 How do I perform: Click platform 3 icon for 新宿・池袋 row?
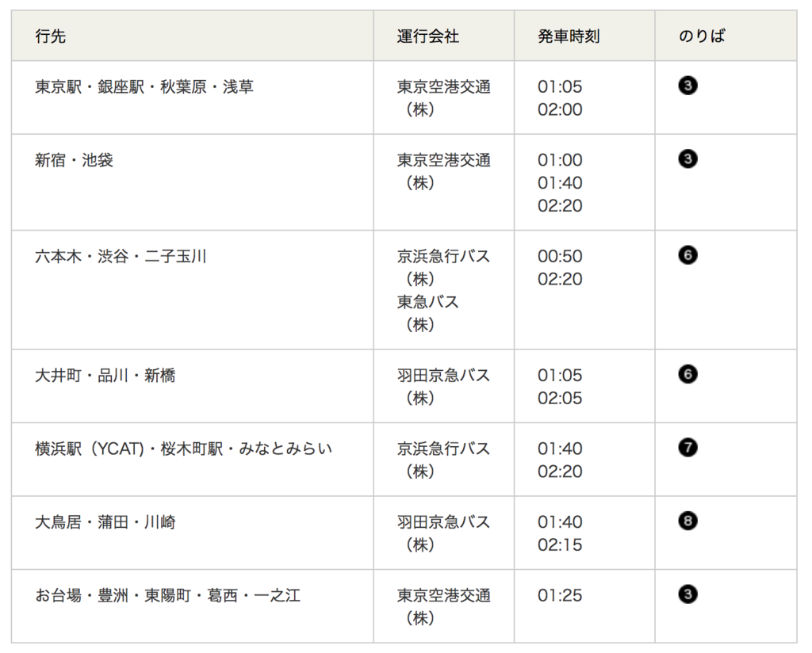[x=688, y=158]
